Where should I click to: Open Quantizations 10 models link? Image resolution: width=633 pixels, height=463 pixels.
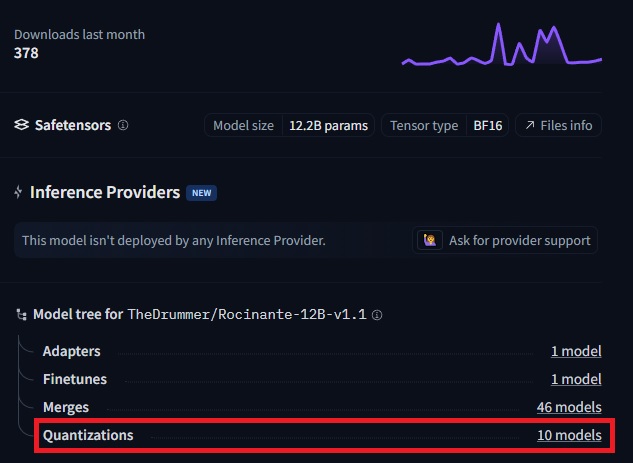click(x=569, y=435)
